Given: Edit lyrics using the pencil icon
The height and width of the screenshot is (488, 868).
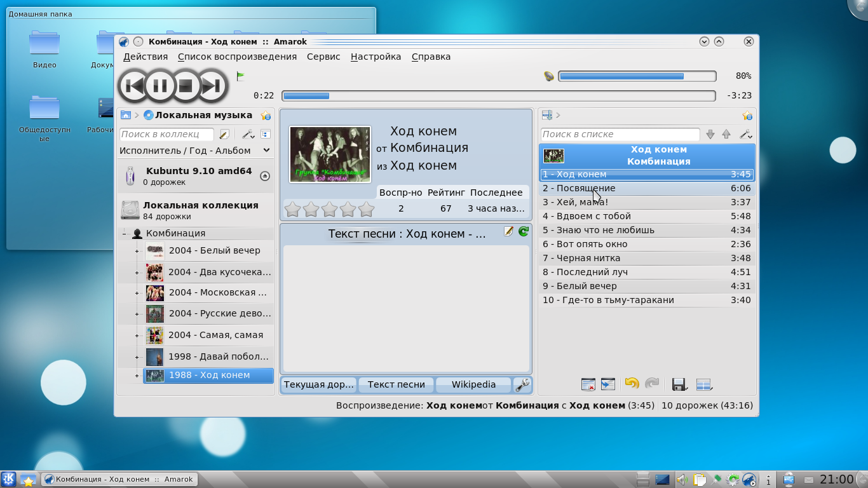Looking at the screenshot, I should point(508,231).
